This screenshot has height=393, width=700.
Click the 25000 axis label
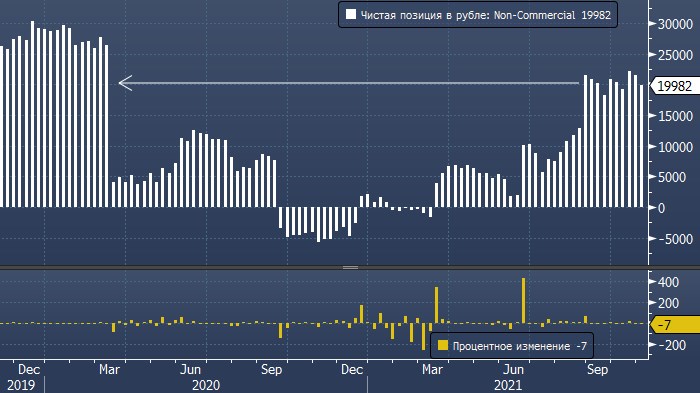click(x=675, y=55)
